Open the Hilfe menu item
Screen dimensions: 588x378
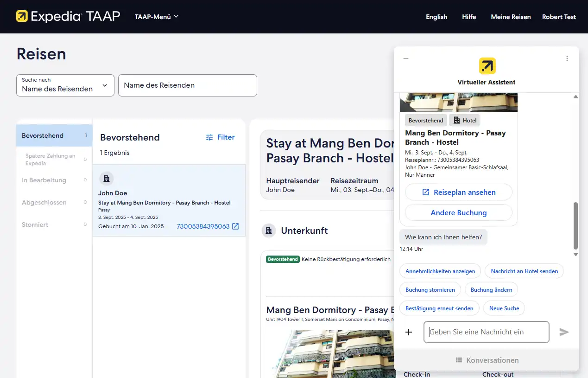[x=469, y=17]
